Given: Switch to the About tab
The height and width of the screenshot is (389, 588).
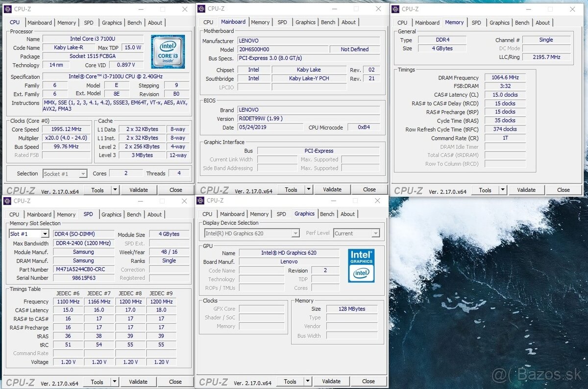Looking at the screenshot, I should tap(155, 23).
